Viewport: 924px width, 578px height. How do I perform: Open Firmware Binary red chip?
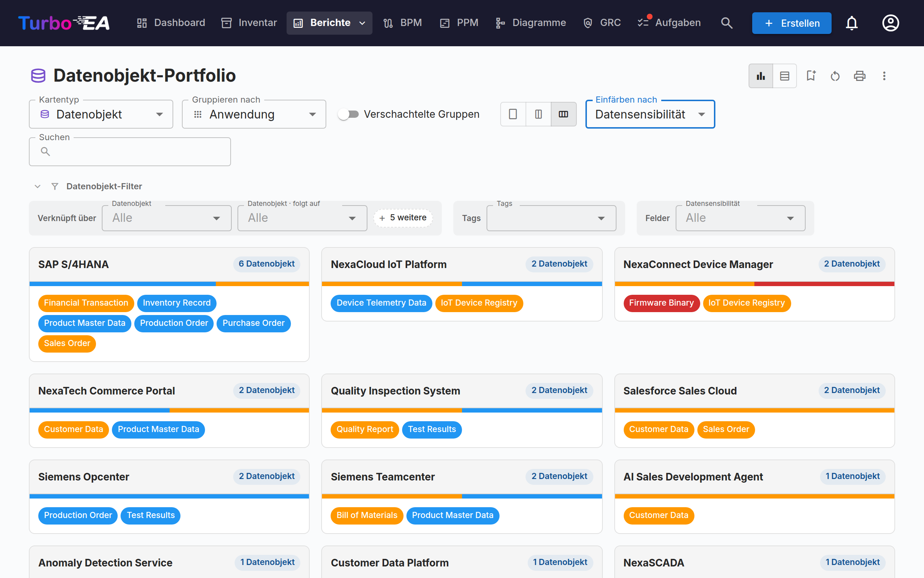tap(661, 303)
